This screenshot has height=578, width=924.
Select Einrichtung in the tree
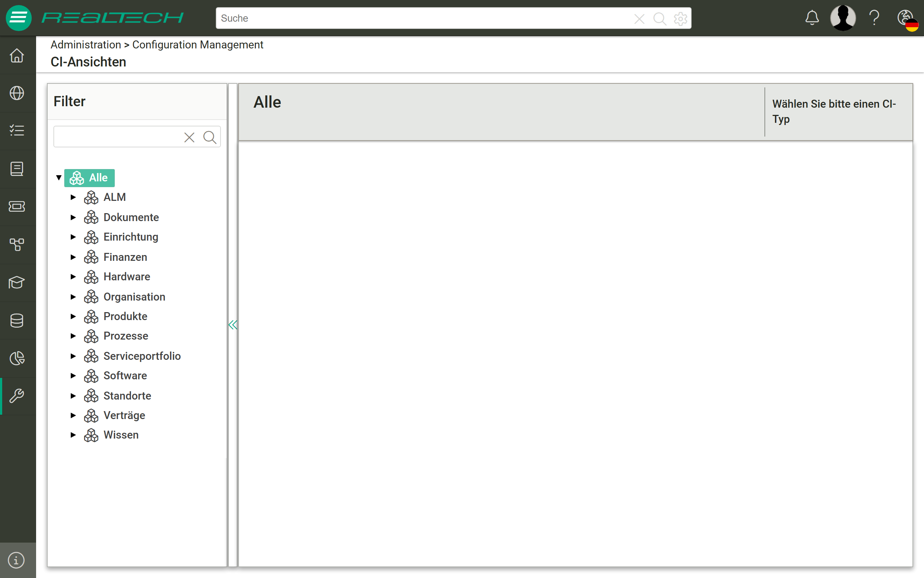tap(131, 237)
